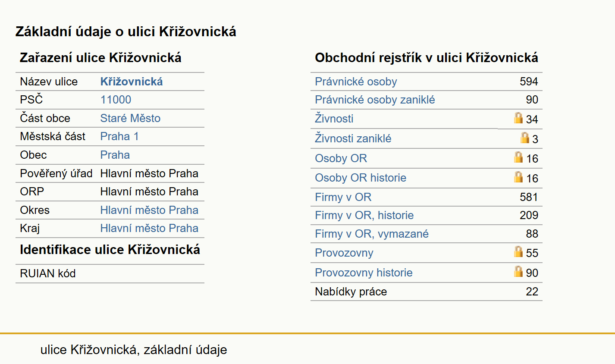Open Hlavní město Praha link in Okres row
Viewport: 615px width, 364px height.
pyautogui.click(x=149, y=210)
